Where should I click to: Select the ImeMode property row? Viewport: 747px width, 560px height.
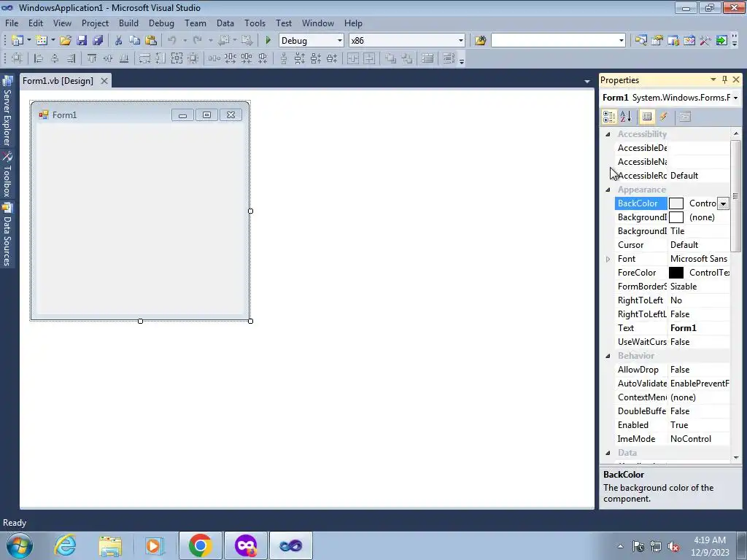tap(672, 439)
